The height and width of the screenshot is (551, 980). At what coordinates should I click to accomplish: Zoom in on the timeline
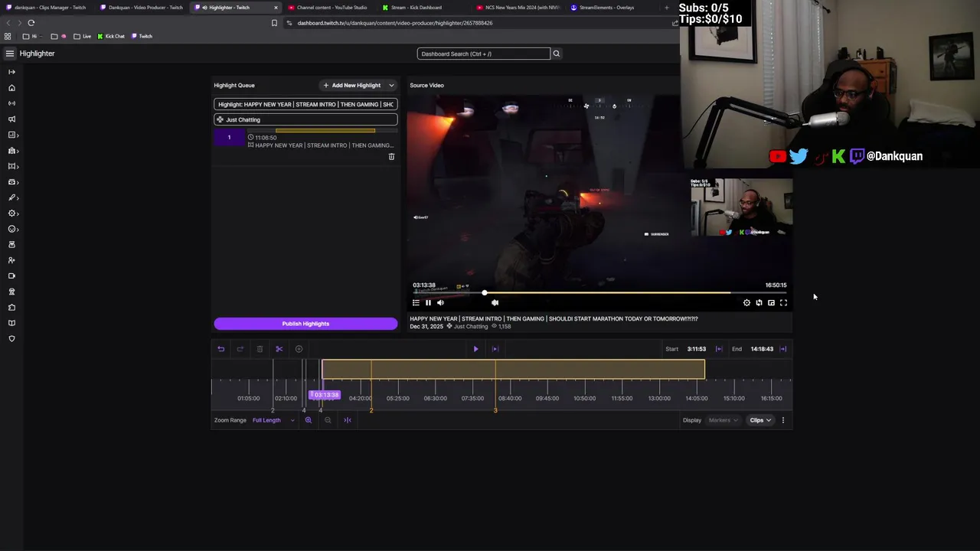pos(309,420)
